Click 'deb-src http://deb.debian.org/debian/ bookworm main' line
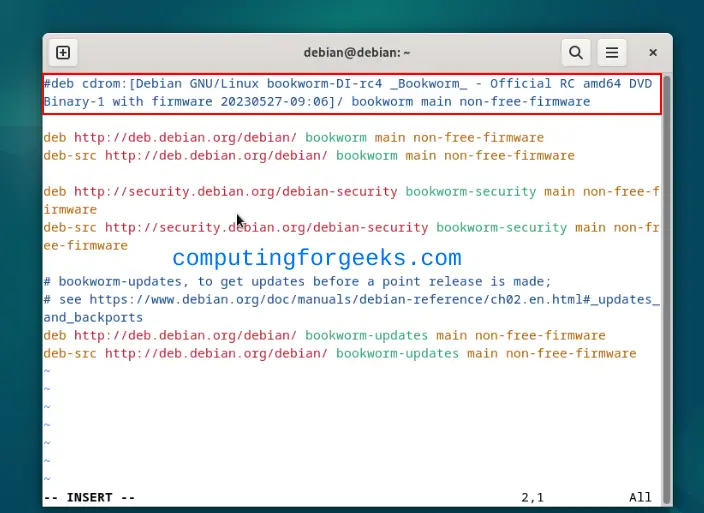 pyautogui.click(x=309, y=155)
